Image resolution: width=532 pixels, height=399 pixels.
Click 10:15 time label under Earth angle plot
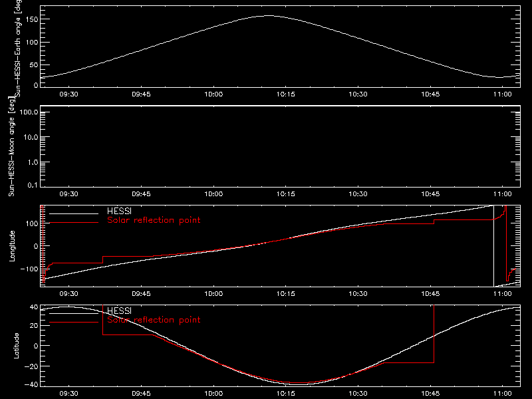coord(286,94)
